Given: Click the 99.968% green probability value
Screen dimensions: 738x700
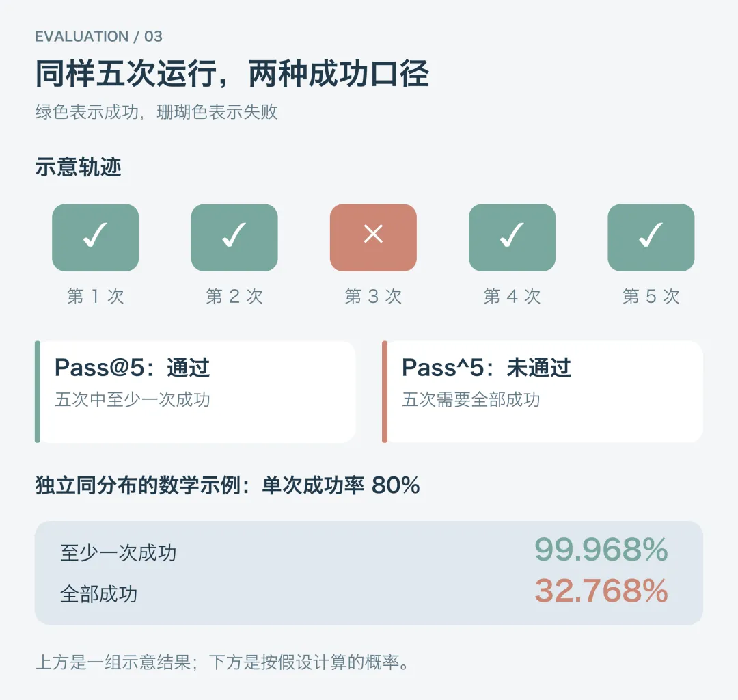Looking at the screenshot, I should tap(601, 550).
